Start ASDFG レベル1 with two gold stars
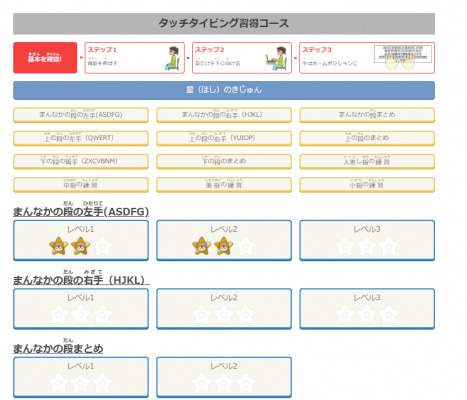Image resolution: width=467 pixels, height=400 pixels. coord(81,240)
